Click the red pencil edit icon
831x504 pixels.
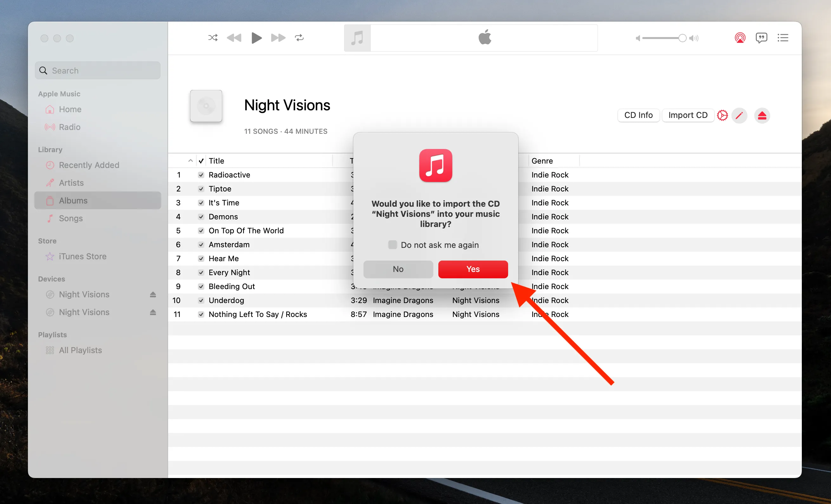point(739,116)
